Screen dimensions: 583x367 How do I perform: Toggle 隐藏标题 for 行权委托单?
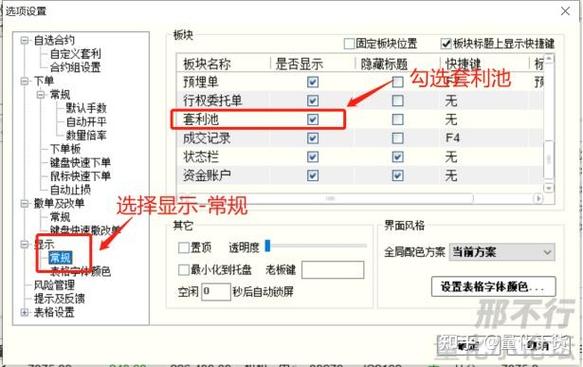pos(398,101)
